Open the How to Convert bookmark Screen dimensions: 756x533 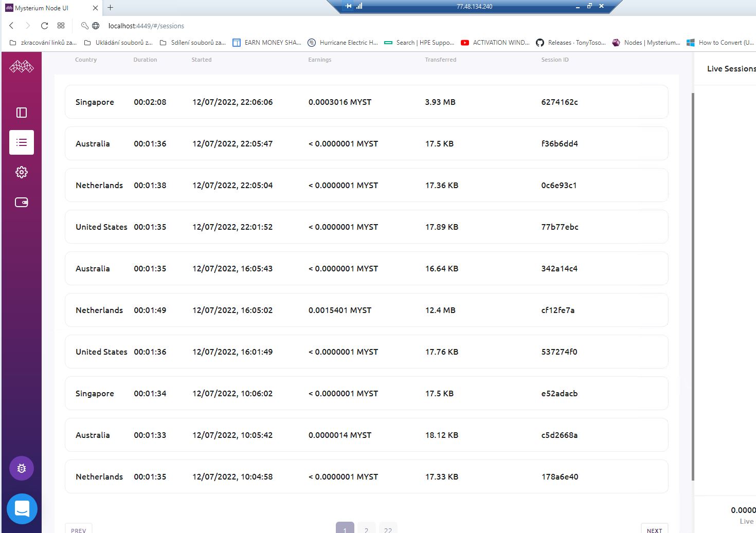720,43
